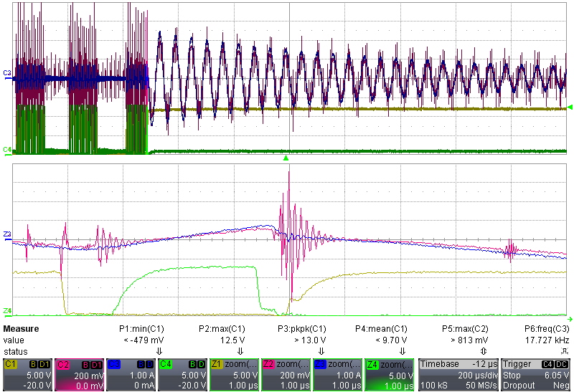Viewport: 574px width, 392px height.
Task: Select the P4:mean(C1) measurement label
Action: click(x=381, y=329)
